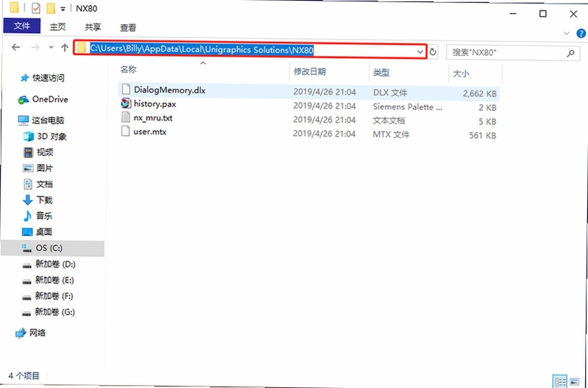Switch to large thumbnails view icon
Image resolution: width=588 pixels, height=388 pixels.
574,382
